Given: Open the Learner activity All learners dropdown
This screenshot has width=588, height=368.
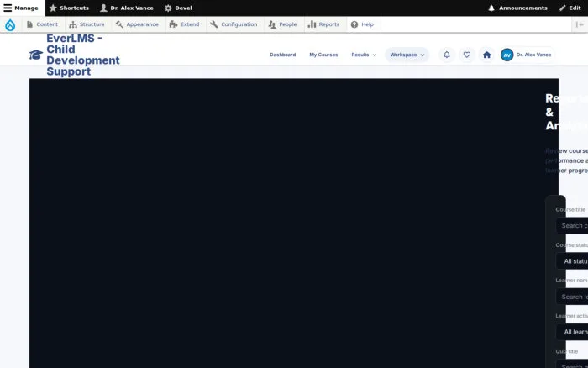Looking at the screenshot, I should [572, 332].
